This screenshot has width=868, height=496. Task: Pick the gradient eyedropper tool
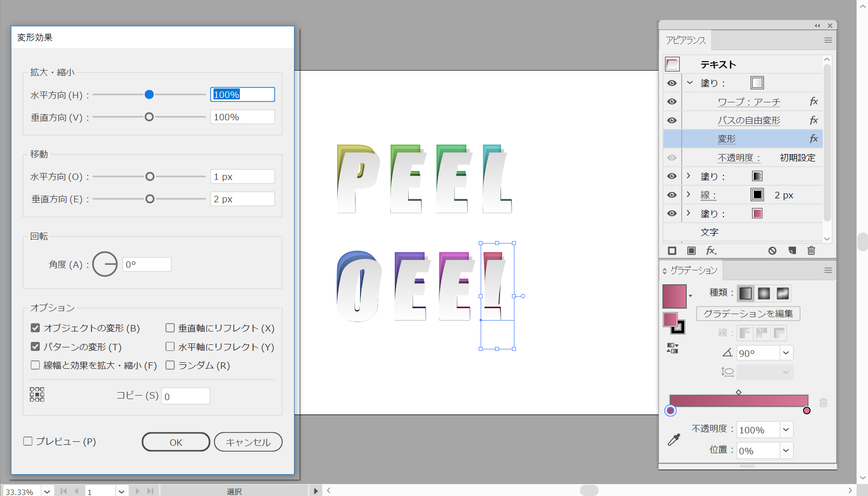click(674, 439)
